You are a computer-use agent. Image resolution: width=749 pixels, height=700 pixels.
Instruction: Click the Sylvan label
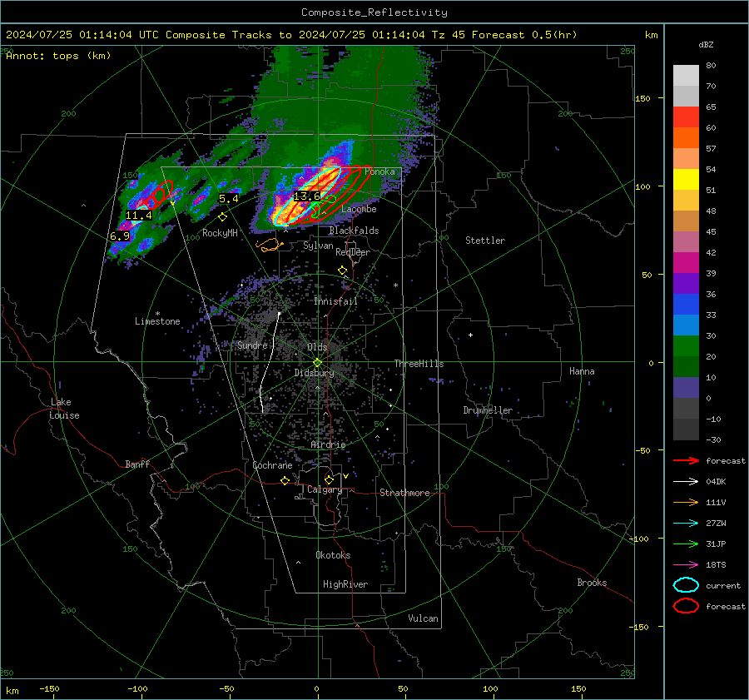(318, 246)
